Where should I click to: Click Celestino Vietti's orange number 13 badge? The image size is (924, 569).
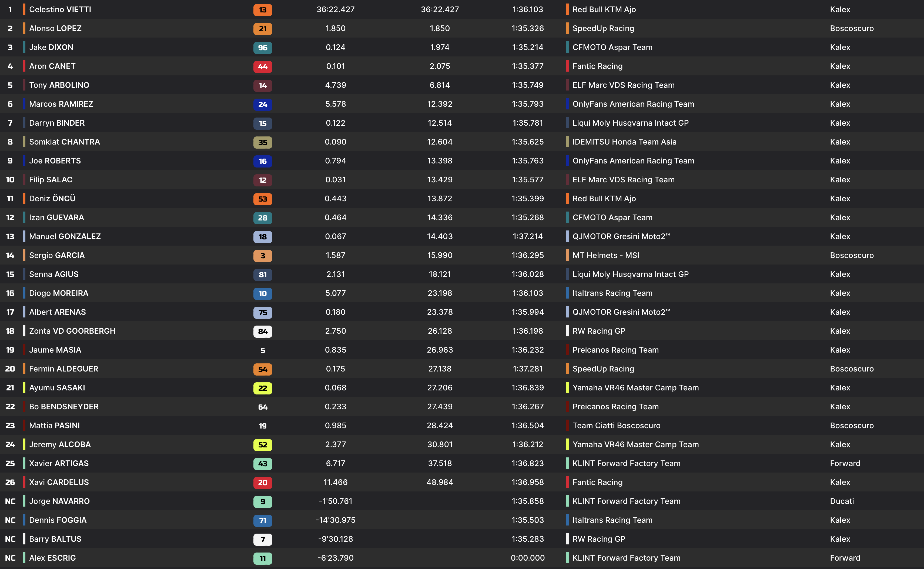pyautogui.click(x=263, y=10)
